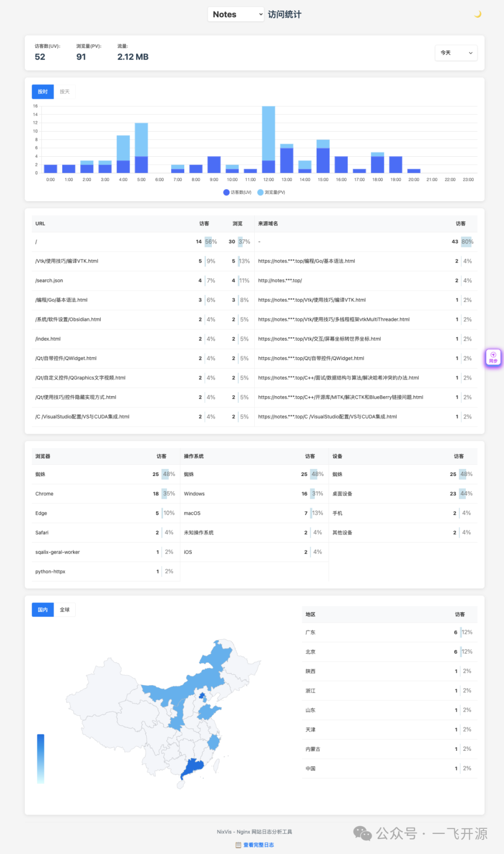Toggle 浏览量(PV) legend series
This screenshot has width=504, height=854.
point(271,192)
